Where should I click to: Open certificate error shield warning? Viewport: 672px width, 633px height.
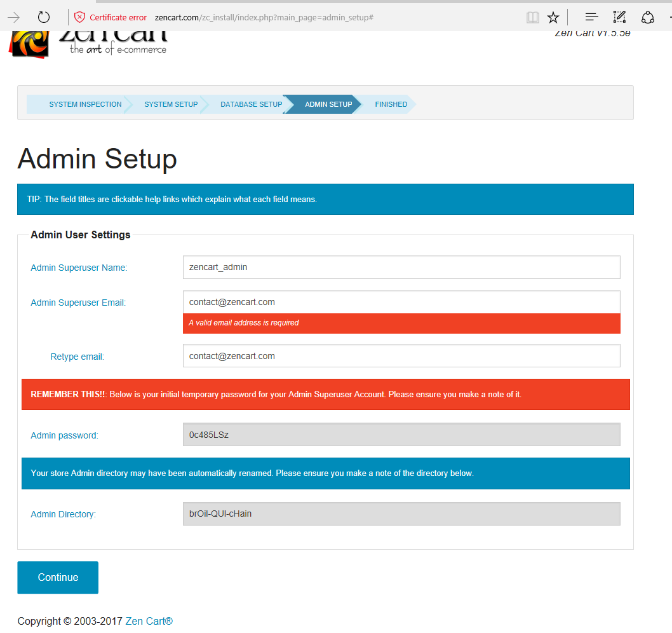(x=79, y=17)
